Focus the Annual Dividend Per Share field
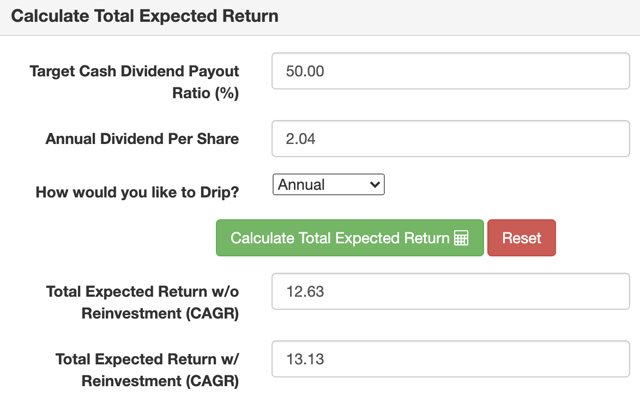The width and height of the screenshot is (640, 396). 451,138
